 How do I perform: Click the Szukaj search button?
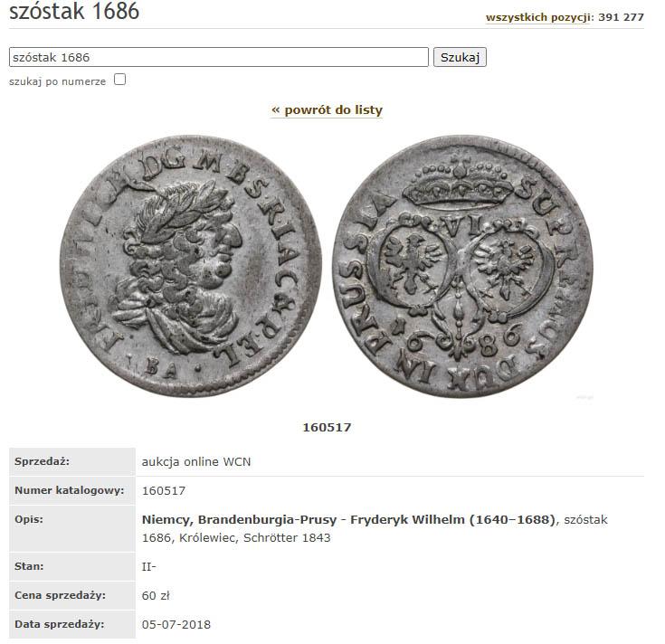(460, 57)
